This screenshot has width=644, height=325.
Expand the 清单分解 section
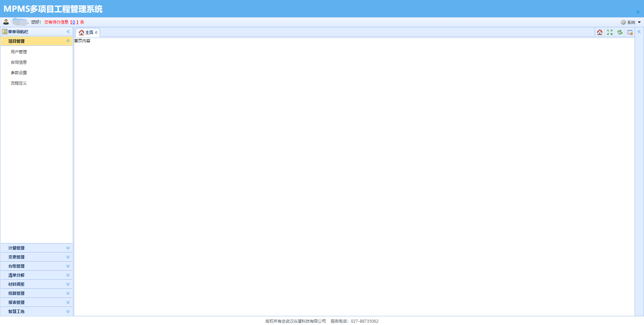coord(37,275)
